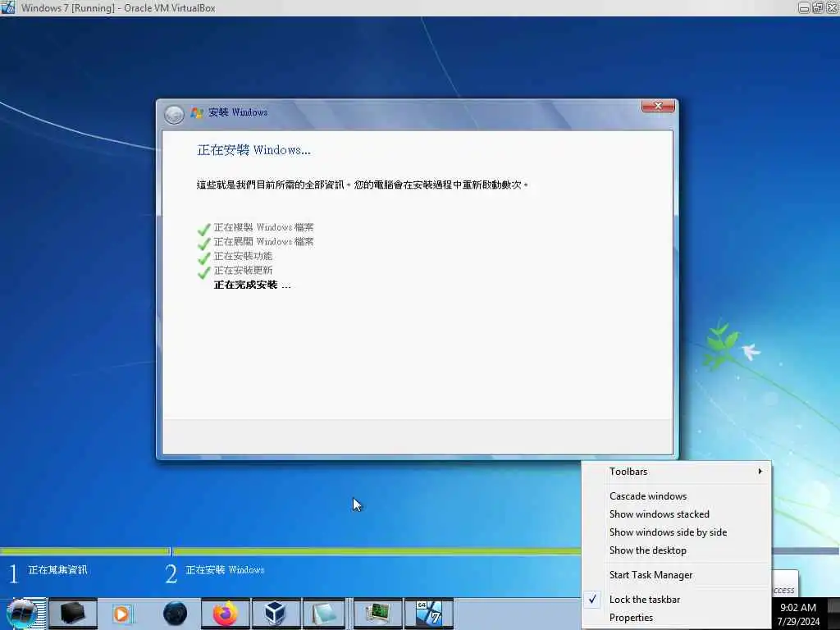Switch to VirtualBox cube taskbar icon
Viewport: 840px width, 630px height.
276,614
